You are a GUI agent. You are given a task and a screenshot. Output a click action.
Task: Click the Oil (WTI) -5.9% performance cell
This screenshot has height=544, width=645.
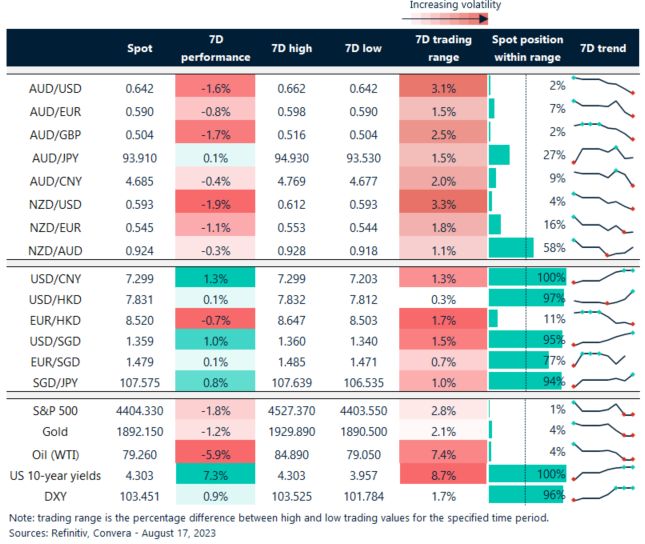tap(215, 452)
